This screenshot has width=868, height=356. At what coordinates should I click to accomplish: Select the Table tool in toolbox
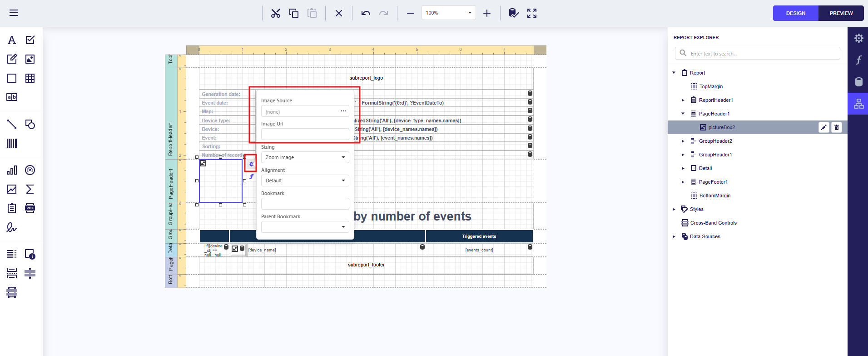pos(30,78)
